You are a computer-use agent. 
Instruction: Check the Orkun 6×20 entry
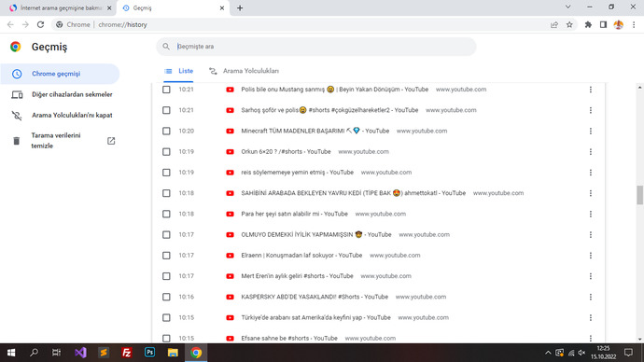pos(166,152)
